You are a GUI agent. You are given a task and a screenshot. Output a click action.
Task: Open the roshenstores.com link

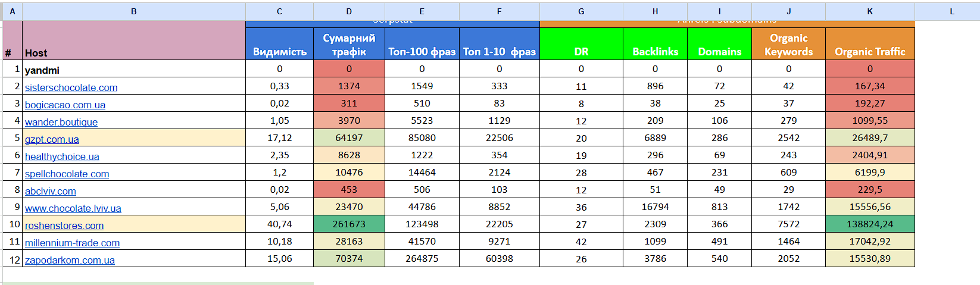click(64, 226)
